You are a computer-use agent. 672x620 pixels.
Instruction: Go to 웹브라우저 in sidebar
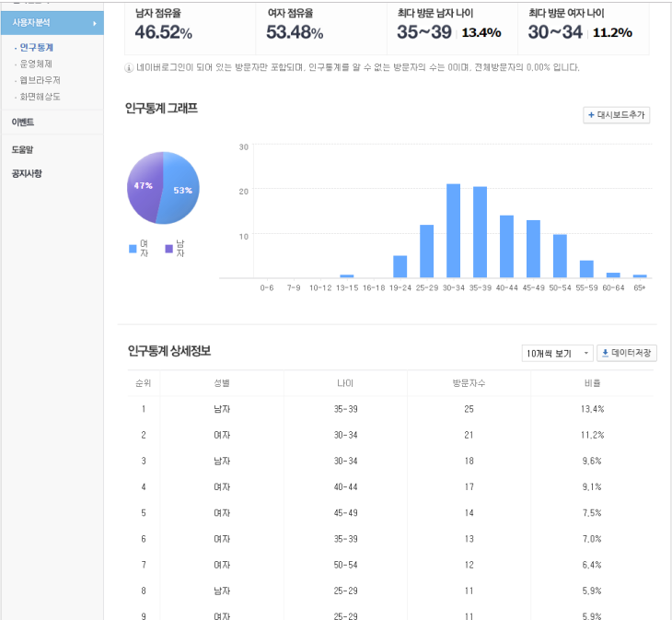click(39, 80)
